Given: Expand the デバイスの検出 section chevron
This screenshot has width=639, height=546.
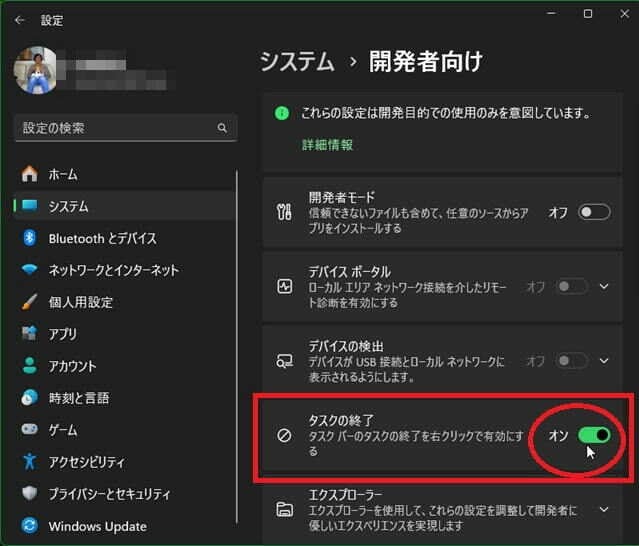Looking at the screenshot, I should (604, 361).
